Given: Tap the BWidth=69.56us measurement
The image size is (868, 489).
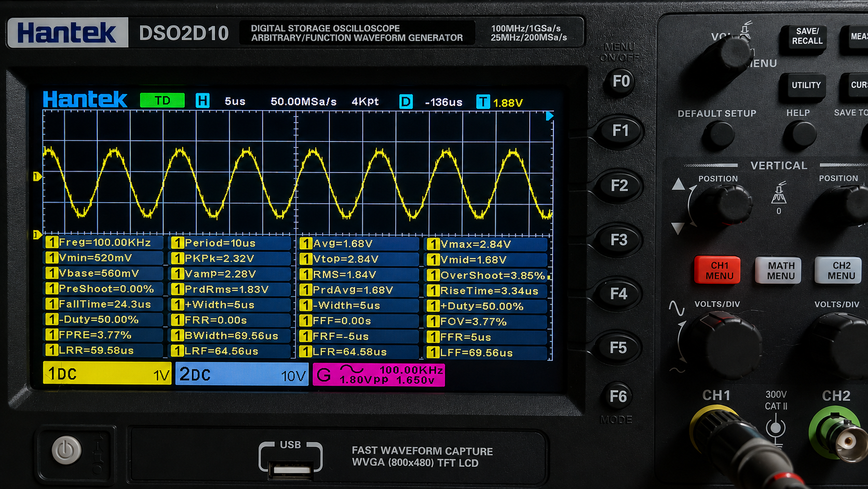Looking at the screenshot, I should [x=230, y=336].
